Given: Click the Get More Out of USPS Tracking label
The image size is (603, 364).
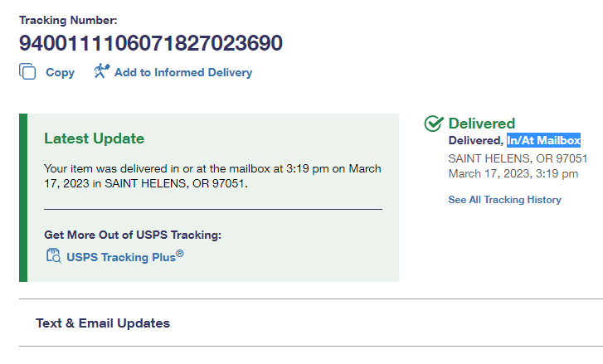Looking at the screenshot, I should tap(133, 235).
